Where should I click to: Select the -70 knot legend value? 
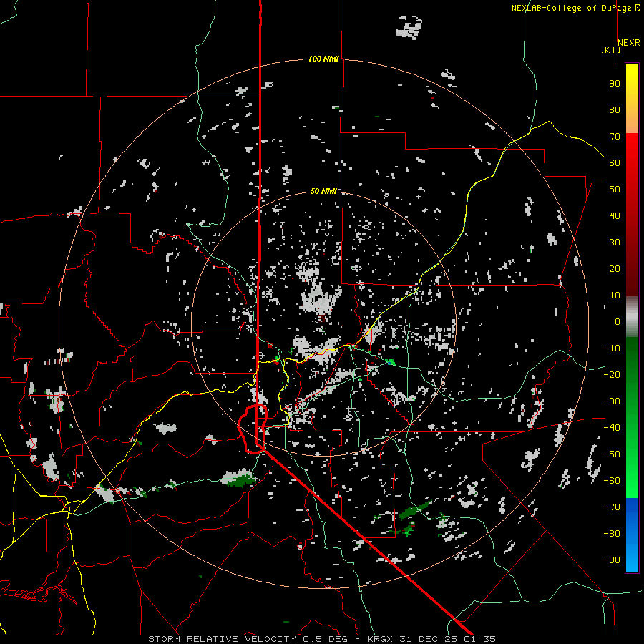coord(612,507)
